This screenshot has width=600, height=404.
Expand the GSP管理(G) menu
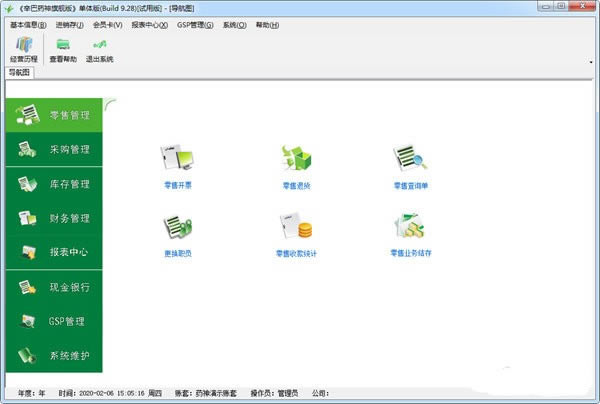point(195,25)
